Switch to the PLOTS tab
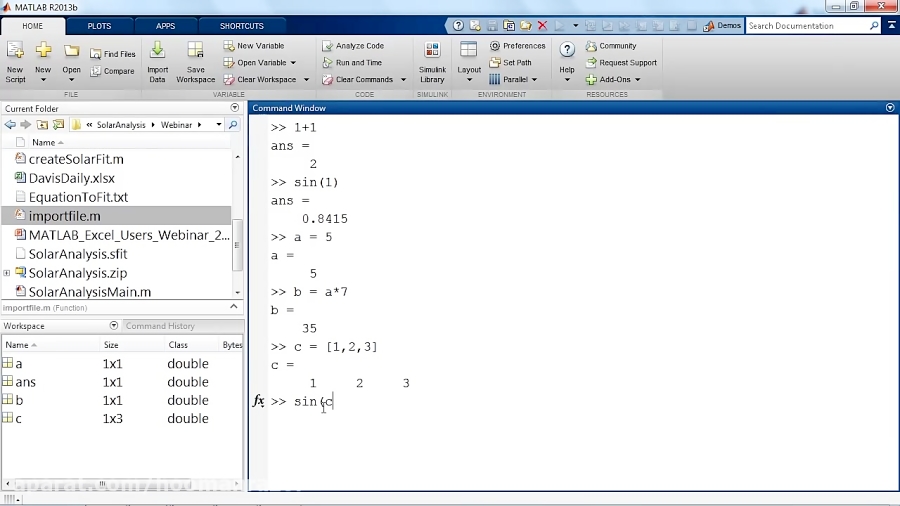The image size is (900, 506). pyautogui.click(x=99, y=26)
